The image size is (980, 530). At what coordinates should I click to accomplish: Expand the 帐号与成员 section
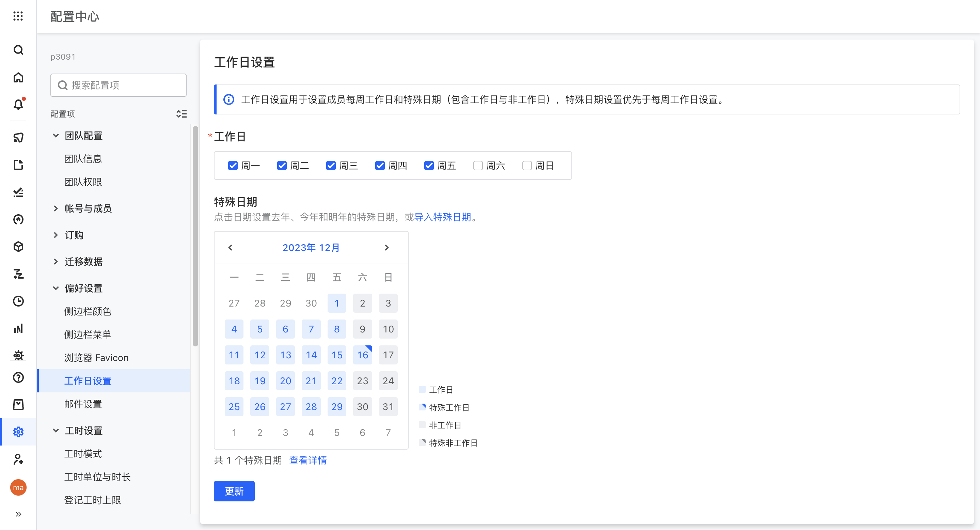point(56,208)
